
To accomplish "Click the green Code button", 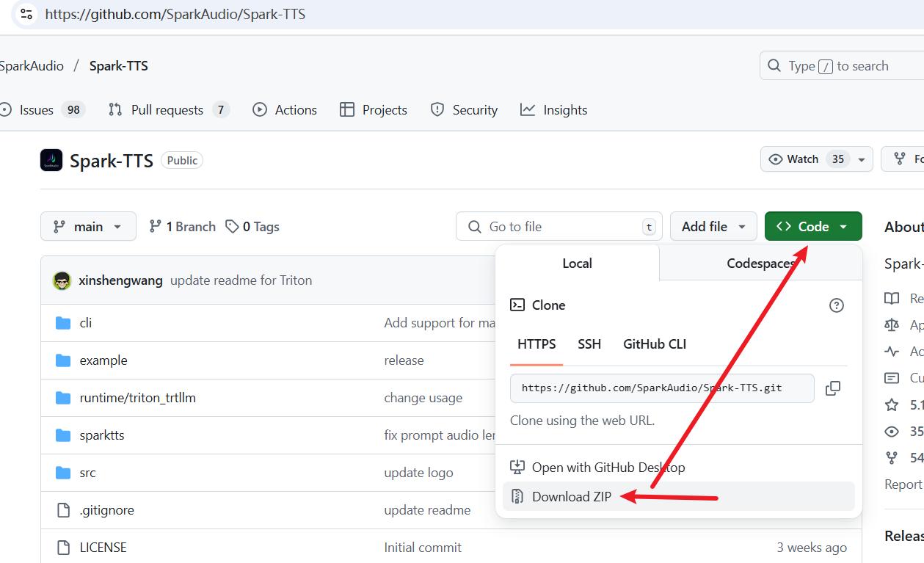I will [813, 226].
